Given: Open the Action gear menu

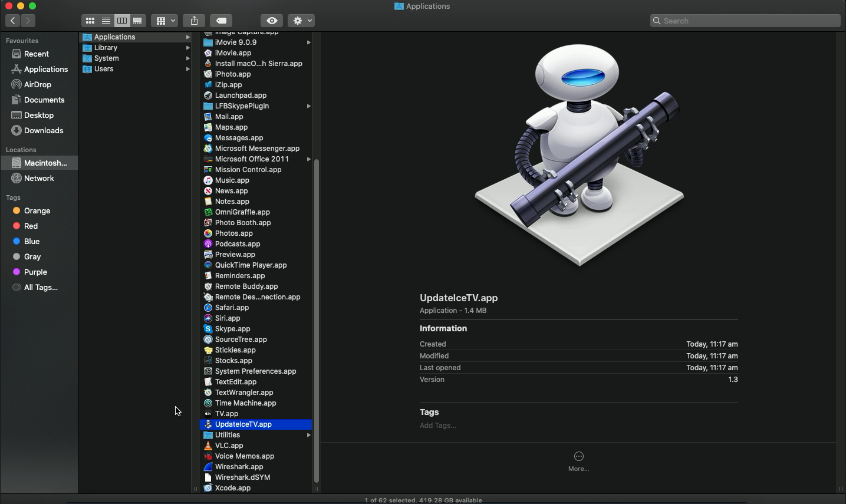Looking at the screenshot, I should 301,21.
